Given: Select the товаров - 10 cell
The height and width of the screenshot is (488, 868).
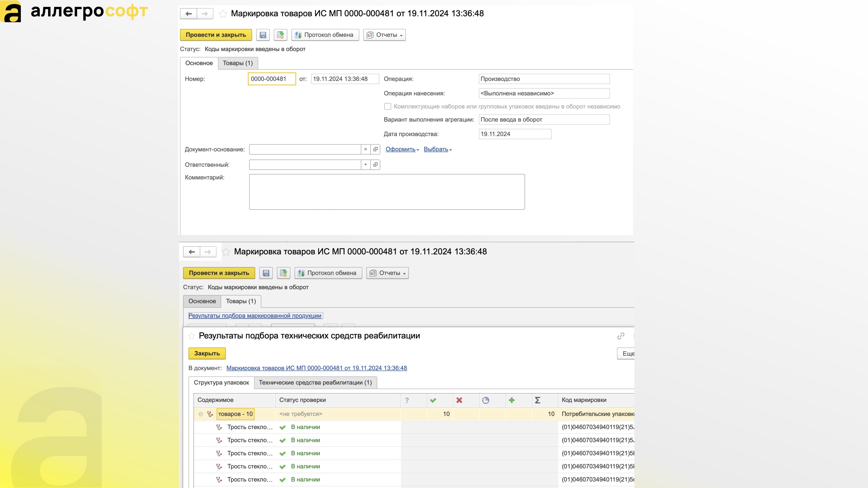Looking at the screenshot, I should (235, 414).
